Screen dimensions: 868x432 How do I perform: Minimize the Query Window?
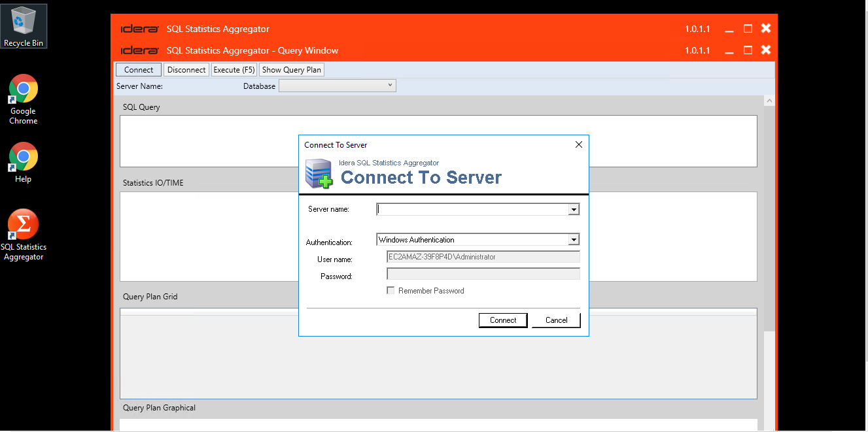[729, 50]
